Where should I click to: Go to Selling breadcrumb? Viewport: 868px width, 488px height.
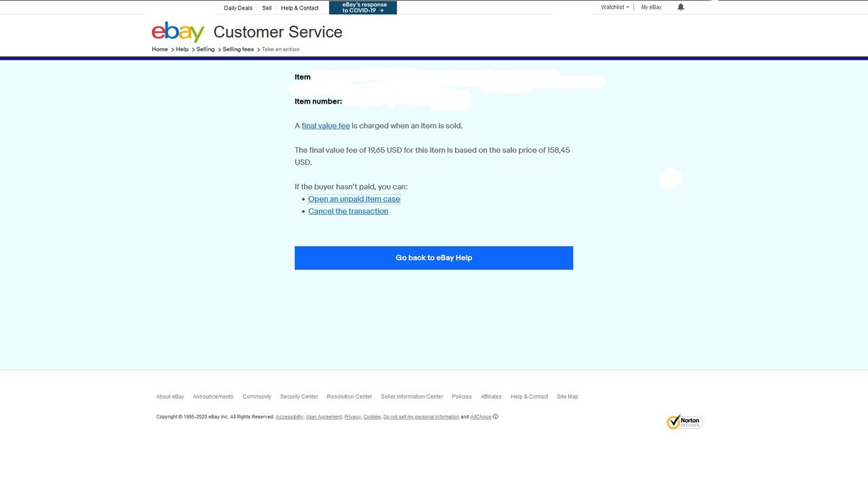click(x=205, y=49)
